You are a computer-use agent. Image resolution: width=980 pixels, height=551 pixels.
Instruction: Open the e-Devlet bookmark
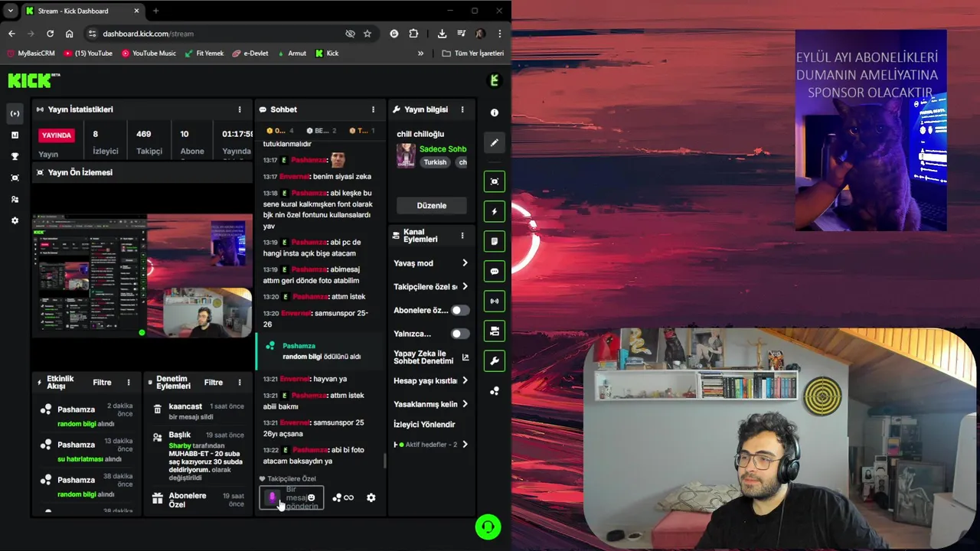250,54
